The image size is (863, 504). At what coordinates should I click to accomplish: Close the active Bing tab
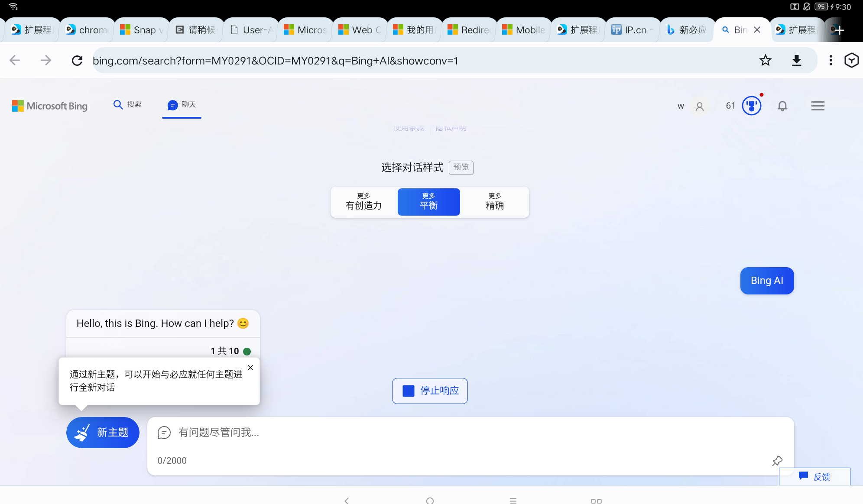coord(757,30)
